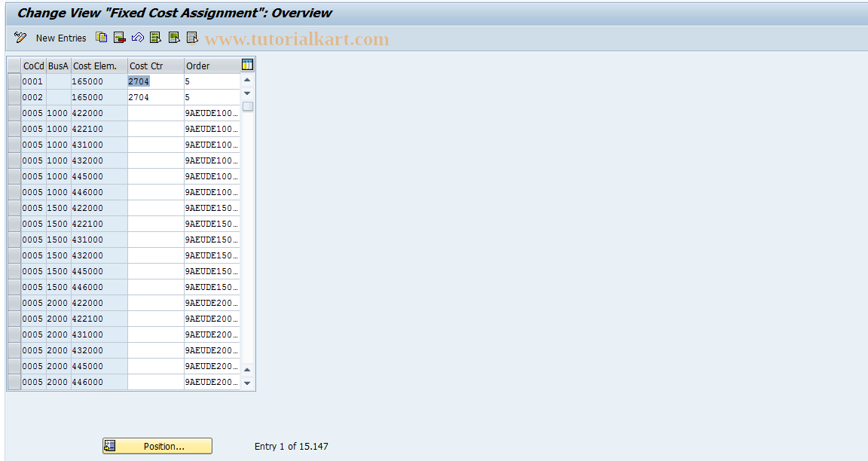This screenshot has height=461, width=868.
Task: Select row 0005 2000 446000
Action: [x=14, y=382]
